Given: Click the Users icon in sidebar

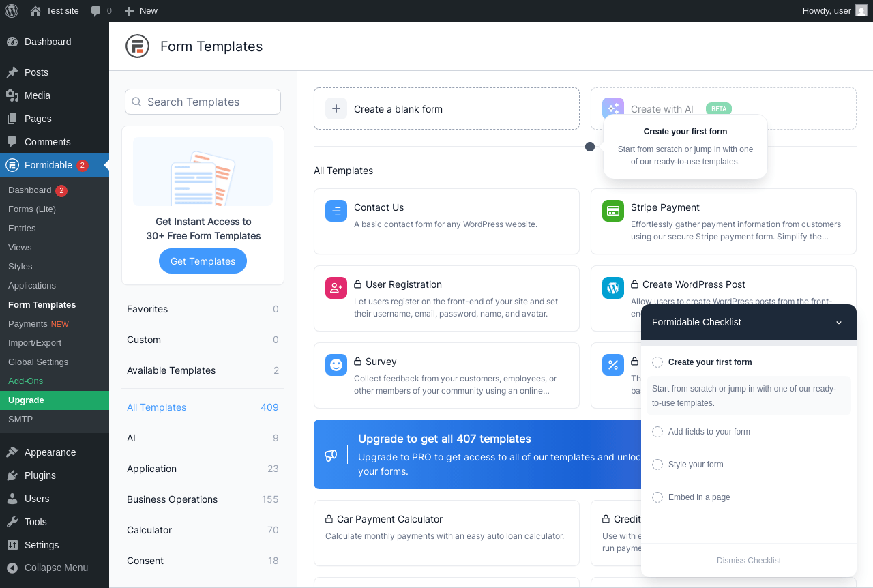Looking at the screenshot, I should pos(12,499).
